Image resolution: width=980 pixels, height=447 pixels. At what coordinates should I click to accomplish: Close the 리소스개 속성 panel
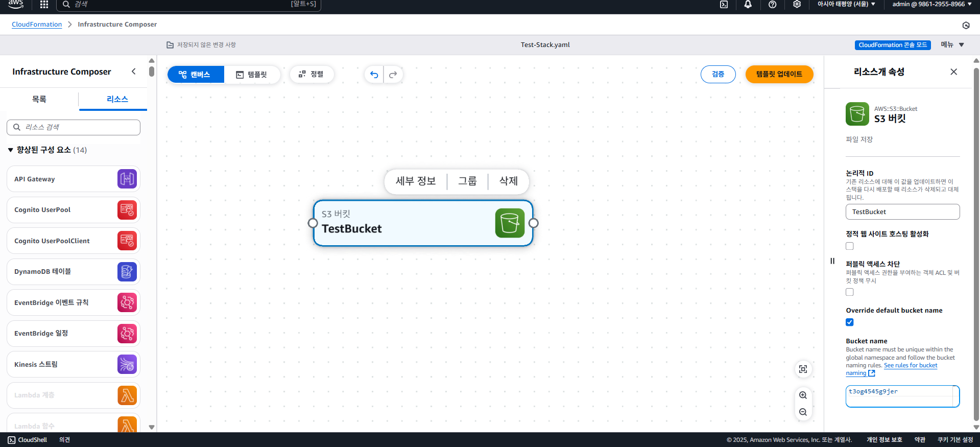[x=953, y=72]
